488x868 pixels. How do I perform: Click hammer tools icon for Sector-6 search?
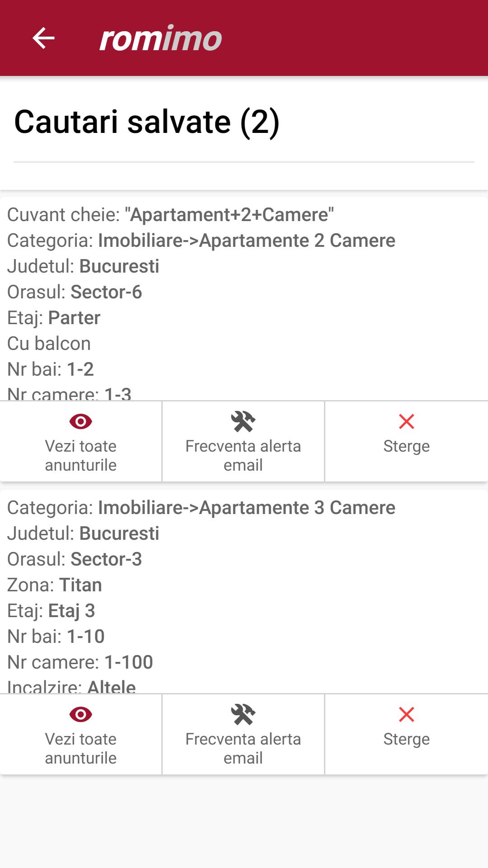point(243,421)
